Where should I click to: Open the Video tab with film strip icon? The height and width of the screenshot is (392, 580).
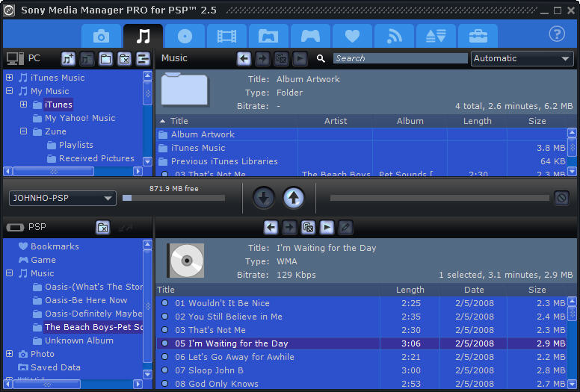[x=226, y=36]
